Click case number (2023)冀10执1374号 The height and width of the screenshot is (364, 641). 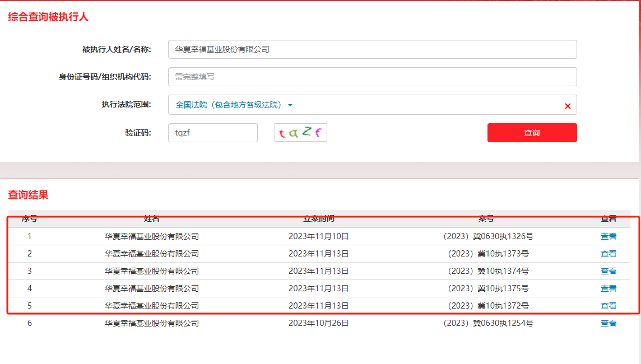(x=488, y=271)
